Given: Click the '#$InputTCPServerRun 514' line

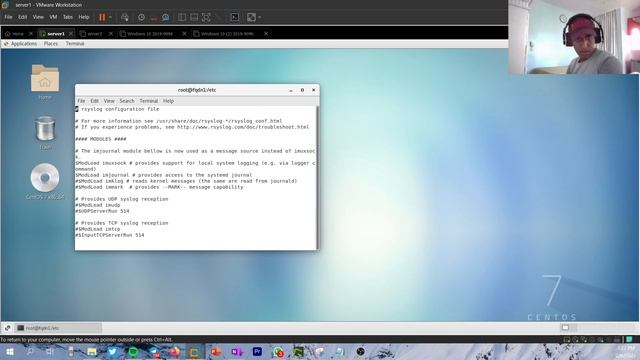Looking at the screenshot, I should tap(110, 235).
